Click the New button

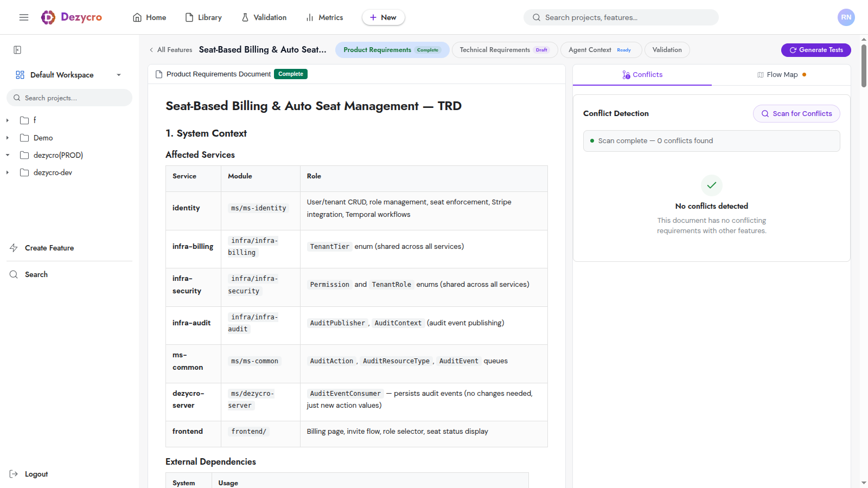383,17
